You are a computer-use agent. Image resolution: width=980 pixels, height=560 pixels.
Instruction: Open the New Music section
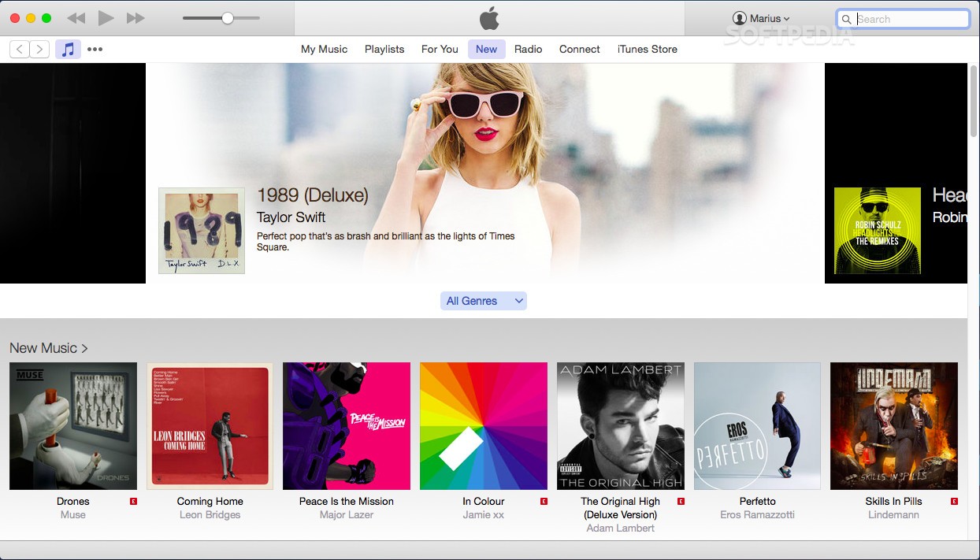click(x=49, y=347)
